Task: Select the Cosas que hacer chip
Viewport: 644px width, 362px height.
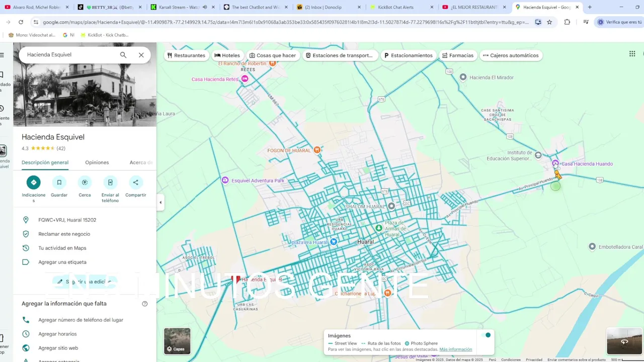Action: pos(272,55)
